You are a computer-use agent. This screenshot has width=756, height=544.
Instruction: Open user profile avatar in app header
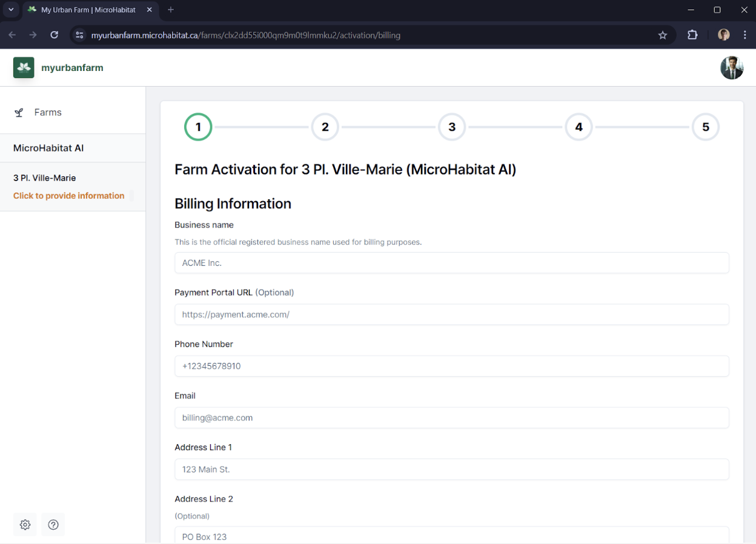732,68
